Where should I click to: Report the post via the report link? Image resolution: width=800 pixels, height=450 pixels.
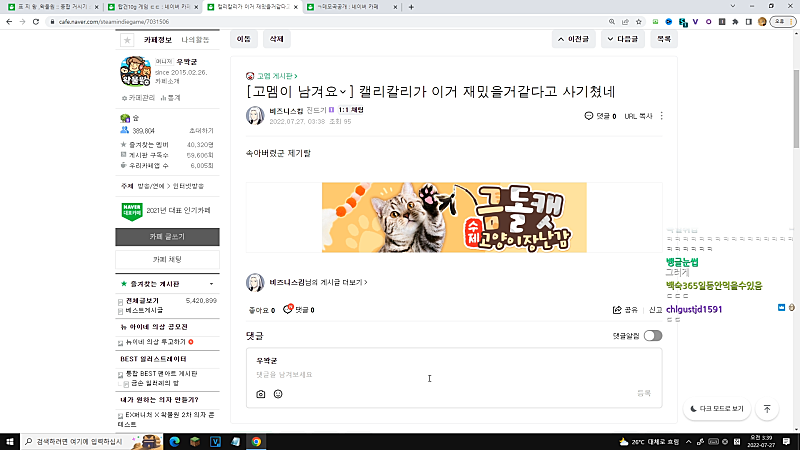pyautogui.click(x=655, y=310)
